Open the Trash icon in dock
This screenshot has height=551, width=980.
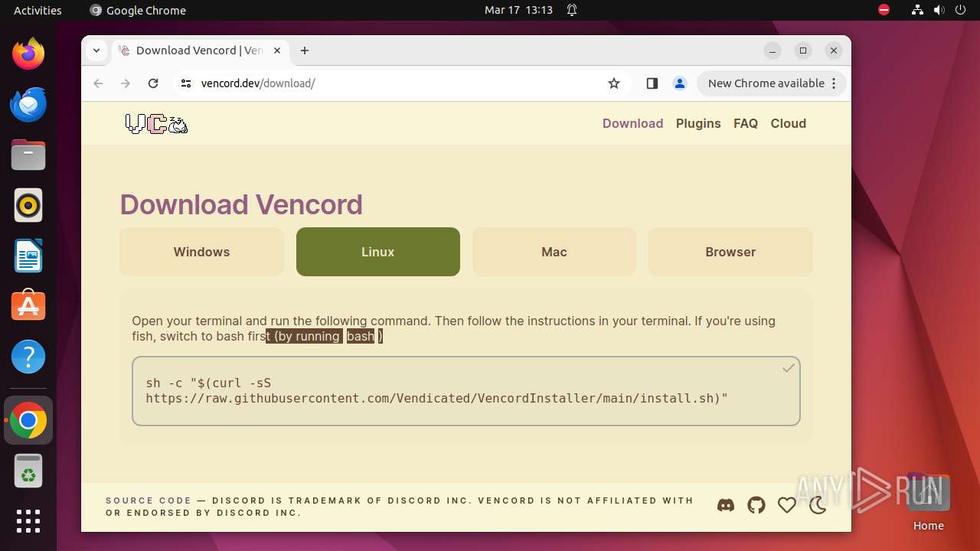coord(28,471)
